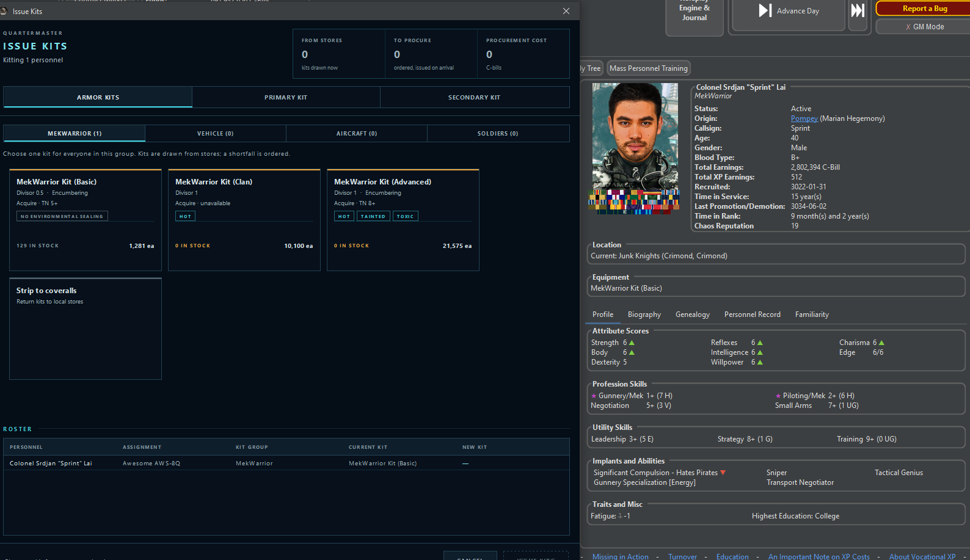Viewport: 970px width, 560px height.
Task: Open An Important Note on XP Costs link
Action: [819, 556]
